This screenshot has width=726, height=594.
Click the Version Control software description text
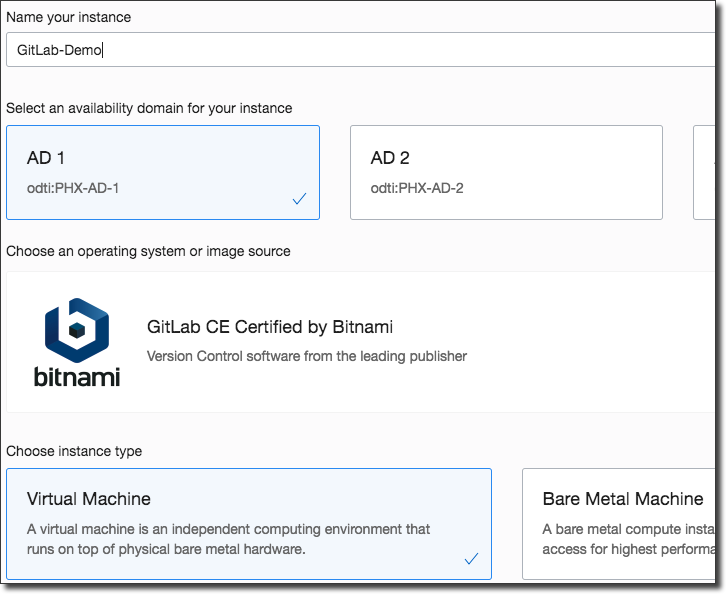(x=306, y=356)
